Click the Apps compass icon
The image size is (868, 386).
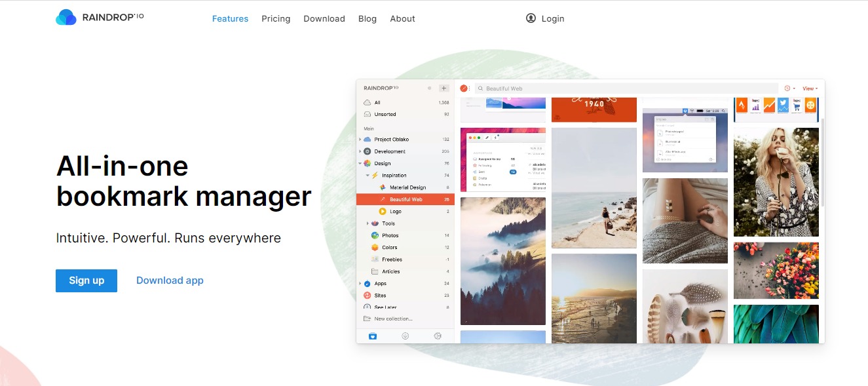pyautogui.click(x=368, y=284)
